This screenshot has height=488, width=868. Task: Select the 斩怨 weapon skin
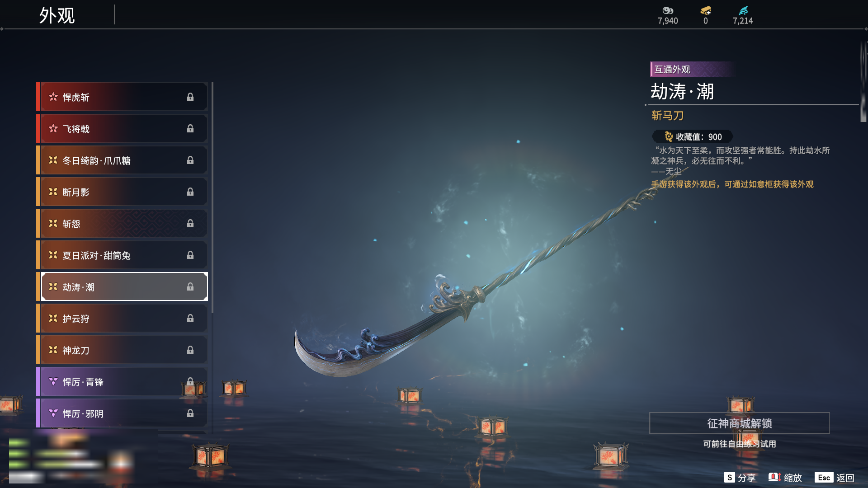(122, 224)
